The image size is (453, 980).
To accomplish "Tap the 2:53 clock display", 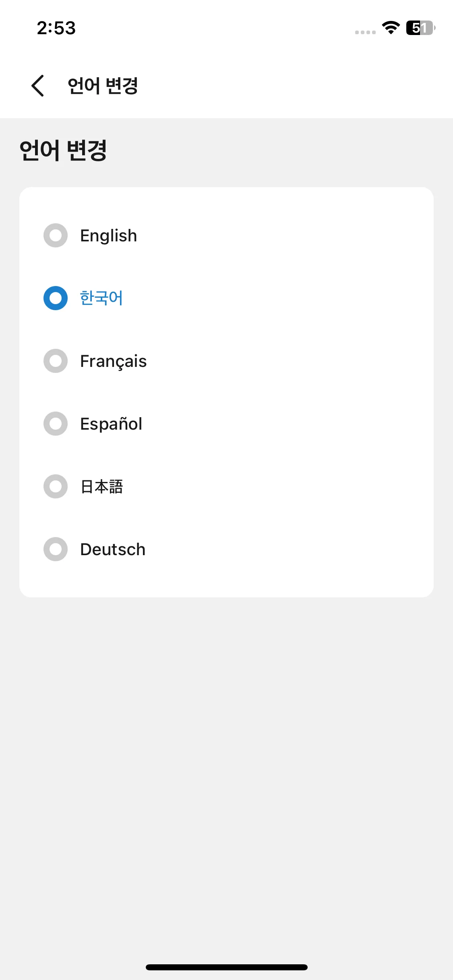I will pyautogui.click(x=56, y=28).
